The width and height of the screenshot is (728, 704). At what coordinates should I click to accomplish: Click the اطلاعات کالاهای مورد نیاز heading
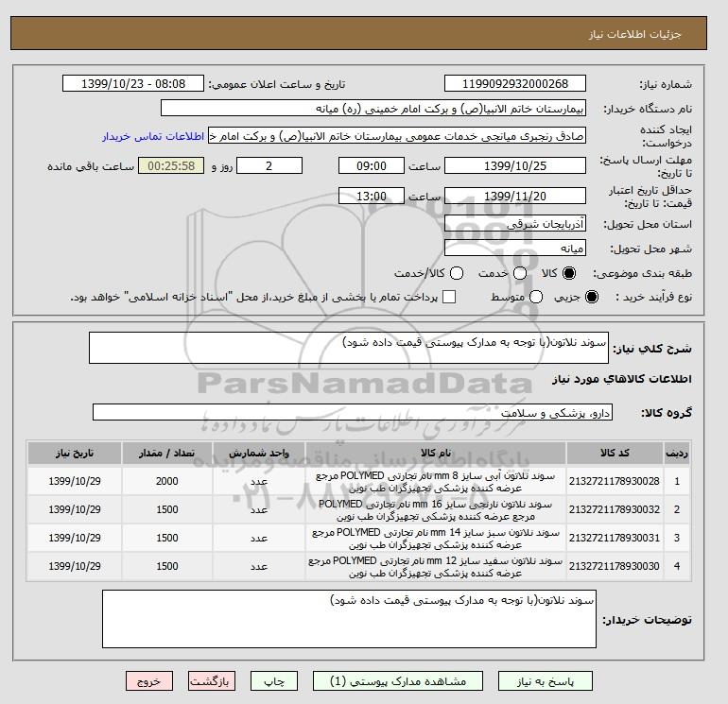pos(622,379)
